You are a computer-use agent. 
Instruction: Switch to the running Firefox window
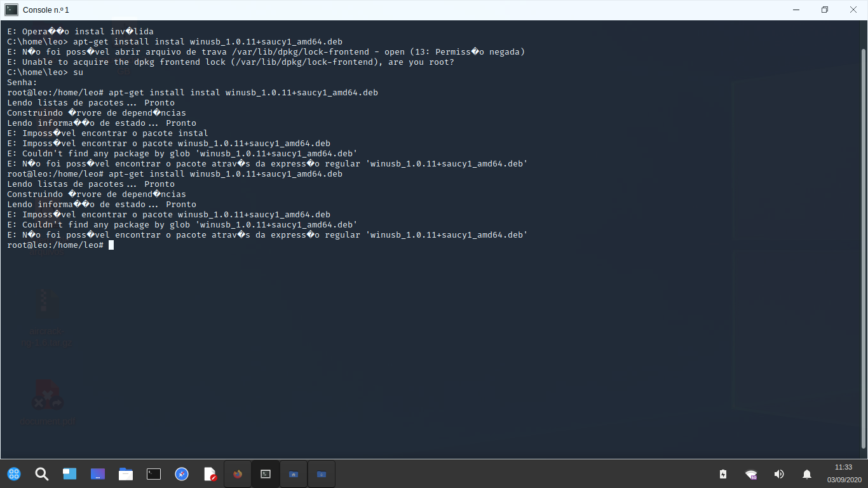(238, 474)
